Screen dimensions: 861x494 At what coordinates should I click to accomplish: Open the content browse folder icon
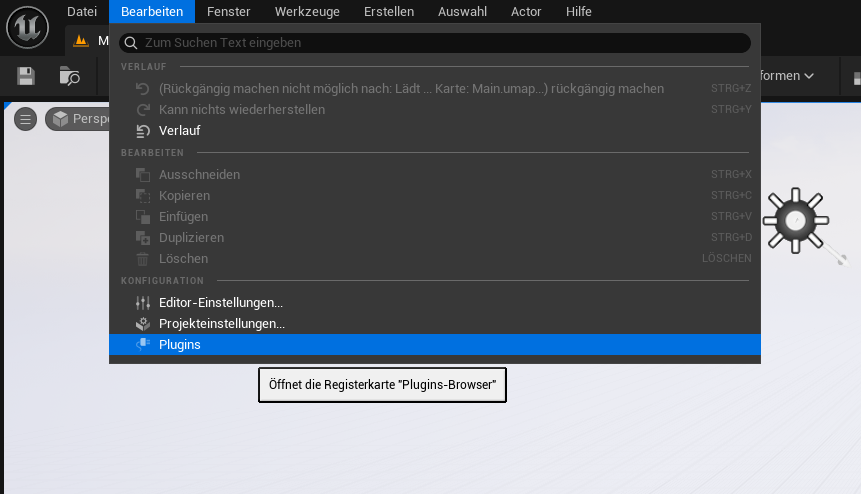(70, 76)
